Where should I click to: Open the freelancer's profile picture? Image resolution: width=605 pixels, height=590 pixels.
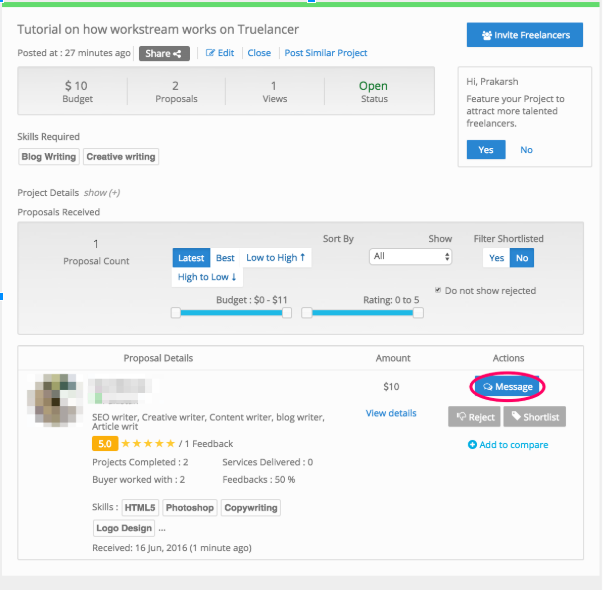click(x=55, y=401)
